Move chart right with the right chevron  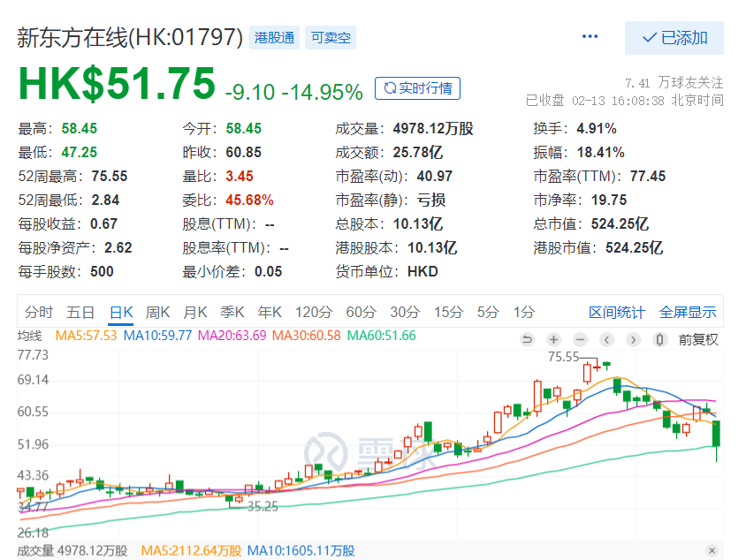click(x=633, y=339)
